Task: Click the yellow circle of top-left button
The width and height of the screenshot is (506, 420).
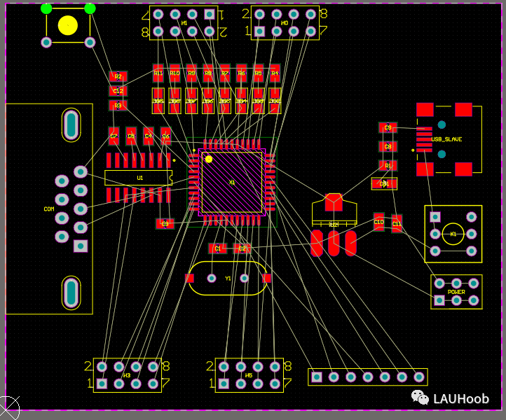Action: (x=68, y=25)
